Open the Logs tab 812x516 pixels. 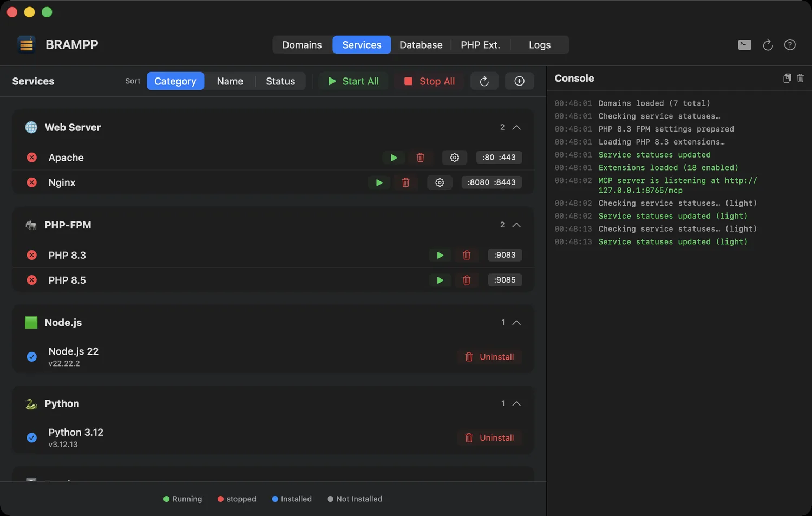pos(540,45)
